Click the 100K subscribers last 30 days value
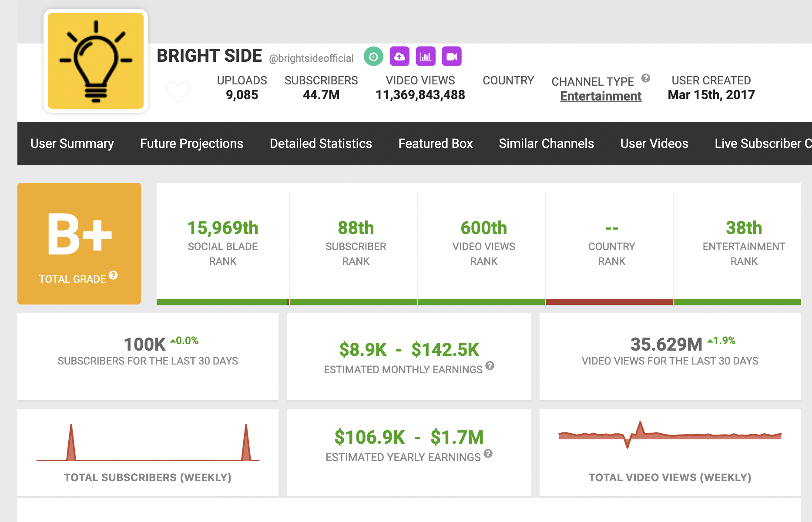The width and height of the screenshot is (812, 522). point(145,345)
